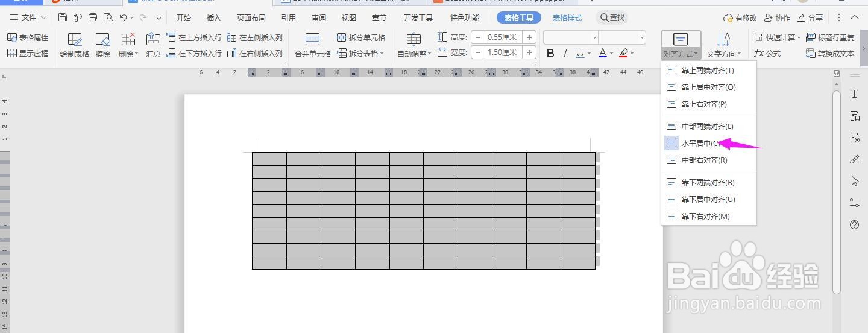Click Merge Cells (合并单元格)
The width and height of the screenshot is (868, 333).
coord(313,45)
